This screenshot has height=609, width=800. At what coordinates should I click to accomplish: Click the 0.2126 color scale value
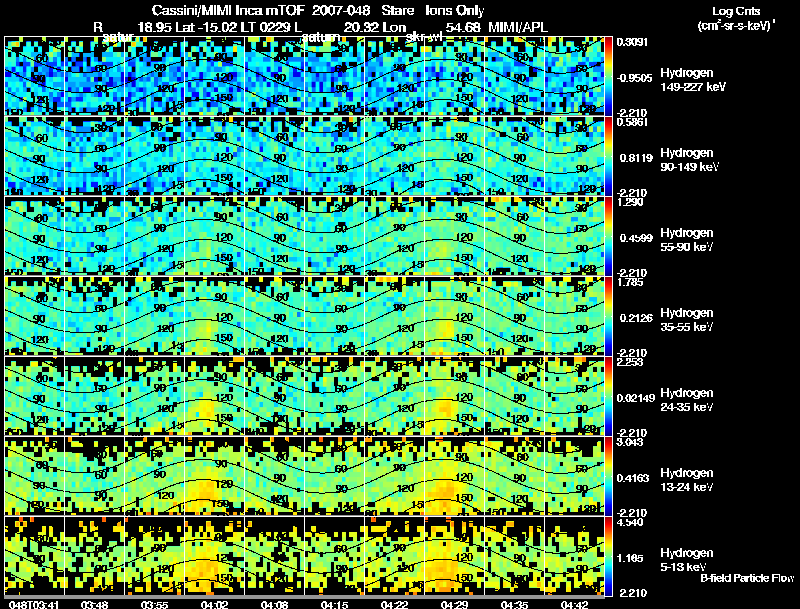pos(636,318)
